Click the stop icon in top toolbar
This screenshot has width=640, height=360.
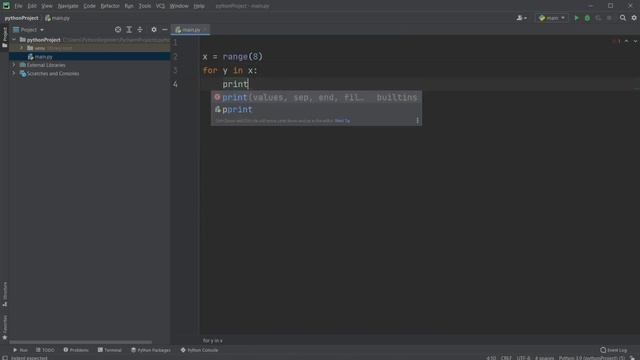coord(609,18)
